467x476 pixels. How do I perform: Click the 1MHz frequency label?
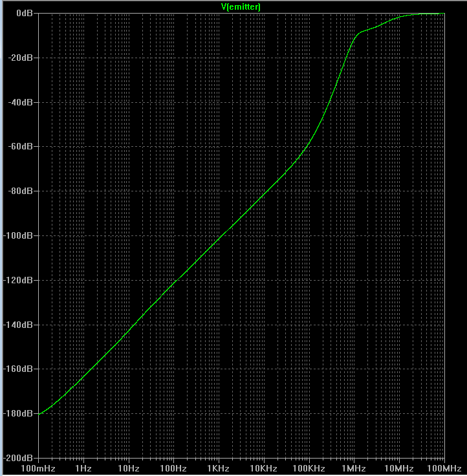coord(354,468)
